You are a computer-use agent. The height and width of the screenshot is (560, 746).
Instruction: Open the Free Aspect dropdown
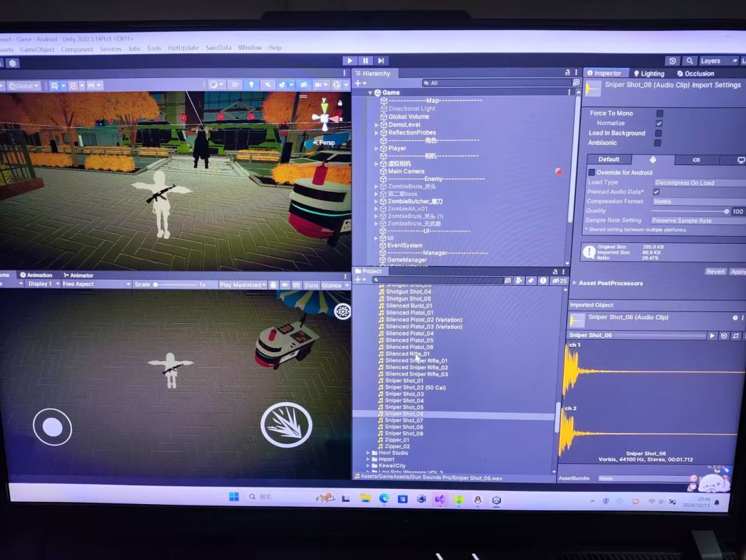(x=96, y=284)
